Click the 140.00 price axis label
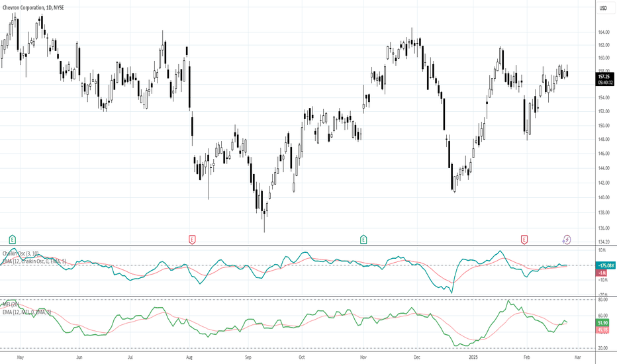Screen dimensions: 617x364 click(x=604, y=197)
